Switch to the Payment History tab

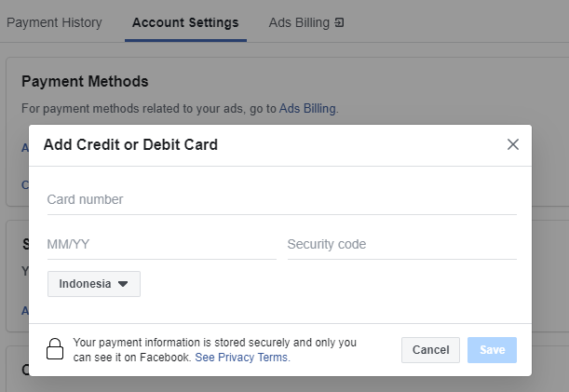pyautogui.click(x=54, y=22)
